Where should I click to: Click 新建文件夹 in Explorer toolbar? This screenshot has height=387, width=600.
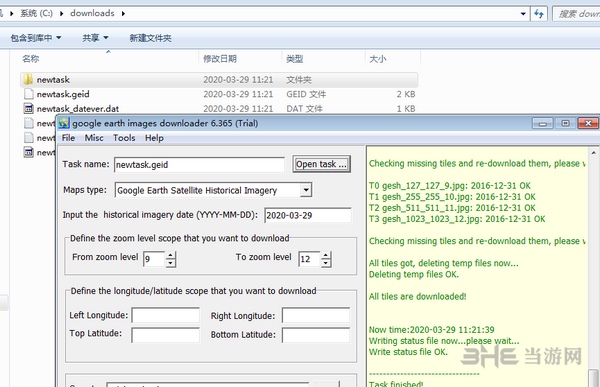(x=150, y=38)
